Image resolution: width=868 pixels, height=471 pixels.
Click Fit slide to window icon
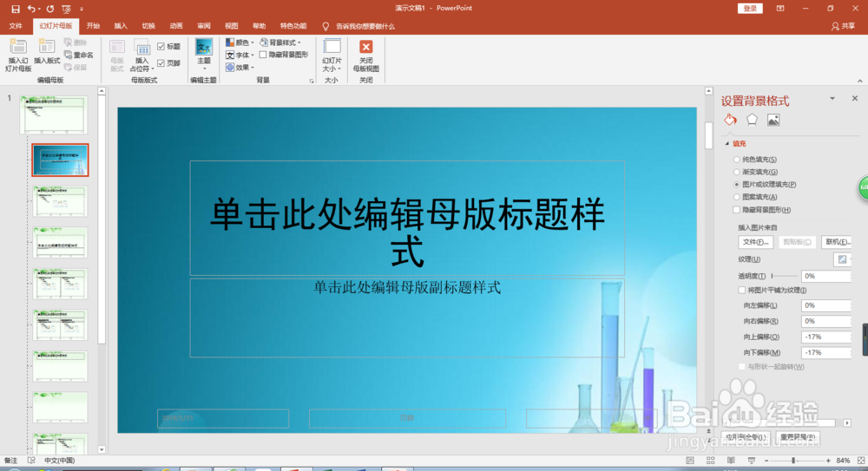(x=861, y=461)
